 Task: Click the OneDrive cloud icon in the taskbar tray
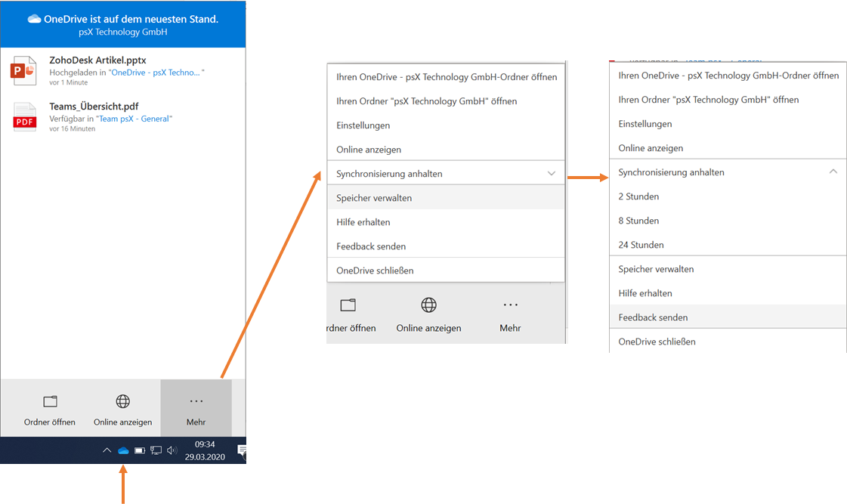pyautogui.click(x=123, y=450)
